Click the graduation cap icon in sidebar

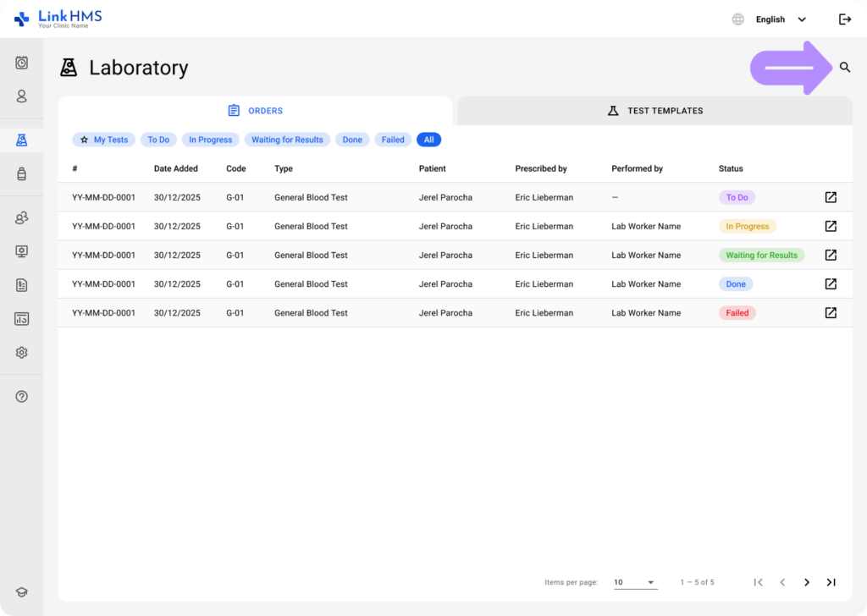(22, 592)
